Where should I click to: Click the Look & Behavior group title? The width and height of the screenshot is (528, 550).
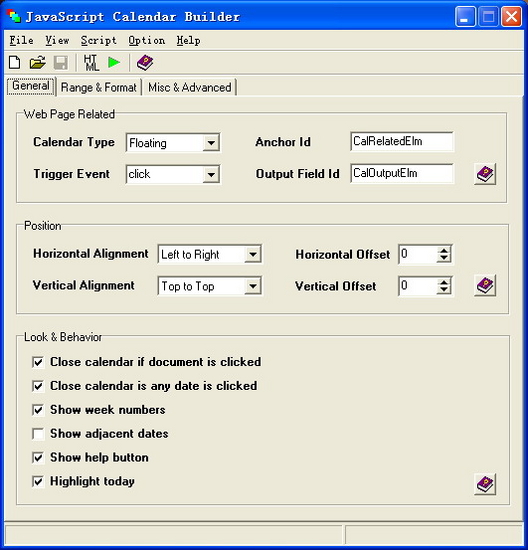point(63,337)
